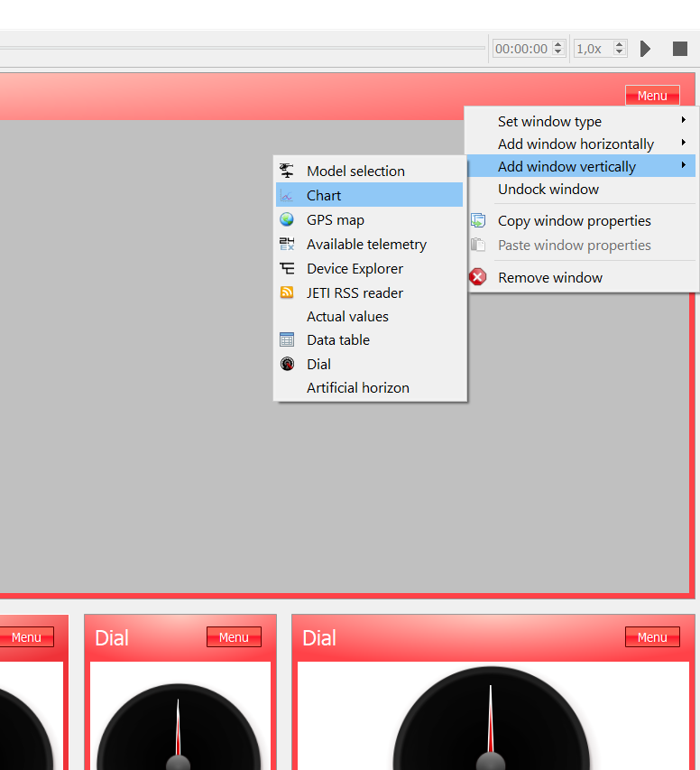This screenshot has width=700, height=770.
Task: Click the red Remove window icon
Action: (477, 277)
